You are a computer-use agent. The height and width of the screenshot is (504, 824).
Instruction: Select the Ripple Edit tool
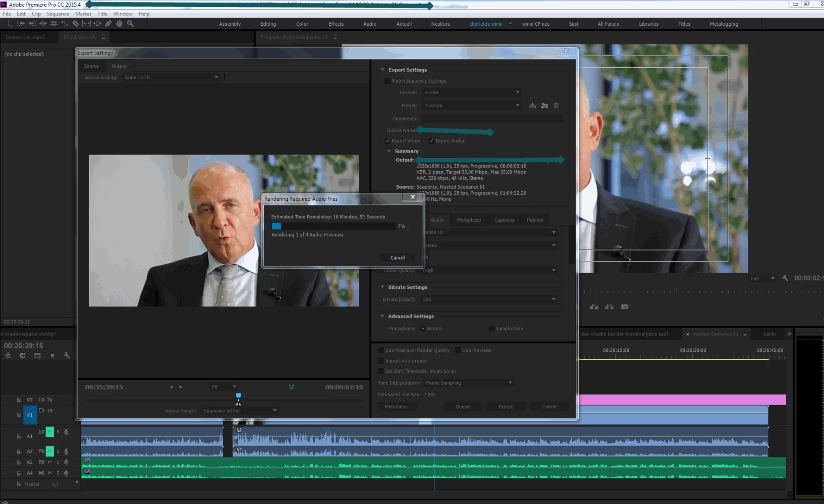(43, 23)
